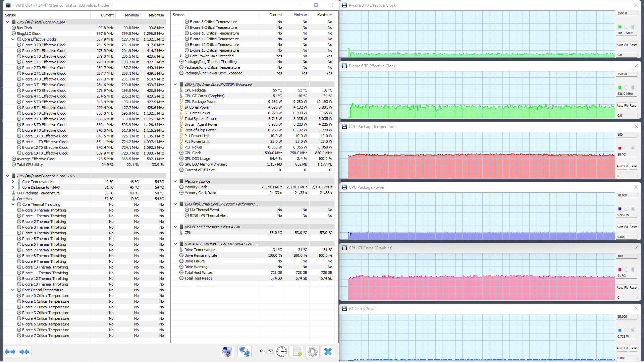Screen dimensions: 644x362
Task: Expand the Core Power Limit Exceeded row
Action: [x=181, y=56]
